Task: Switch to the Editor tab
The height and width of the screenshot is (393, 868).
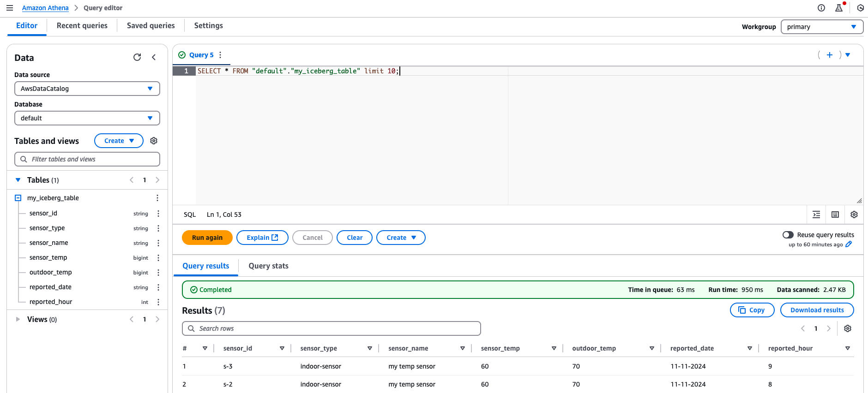Action: pyautogui.click(x=27, y=26)
